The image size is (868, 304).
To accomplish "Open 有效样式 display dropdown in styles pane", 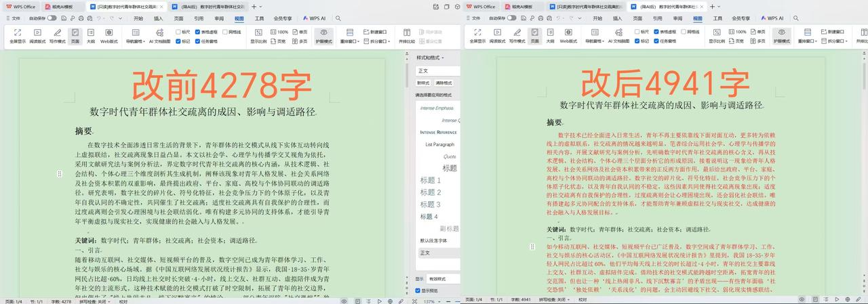I will click(x=443, y=278).
